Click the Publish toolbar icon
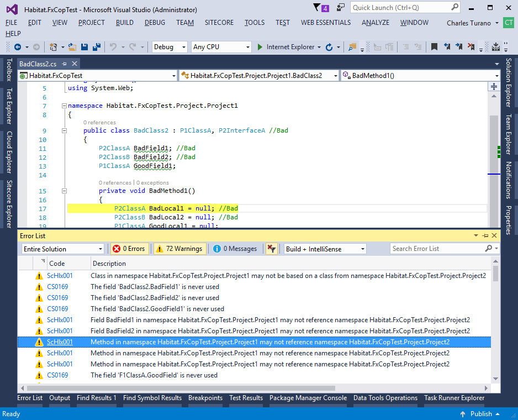518x420 pixels. pos(496,48)
